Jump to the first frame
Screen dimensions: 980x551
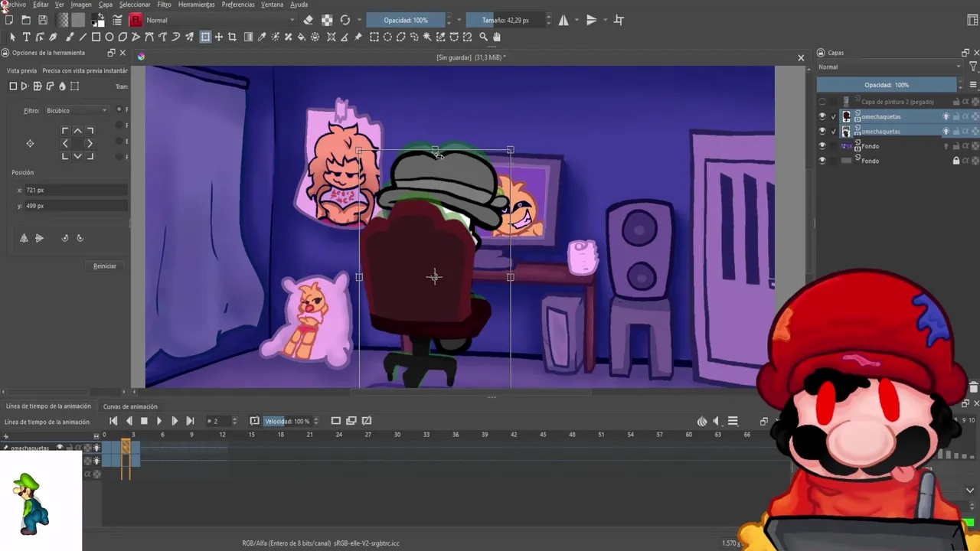pyautogui.click(x=113, y=421)
